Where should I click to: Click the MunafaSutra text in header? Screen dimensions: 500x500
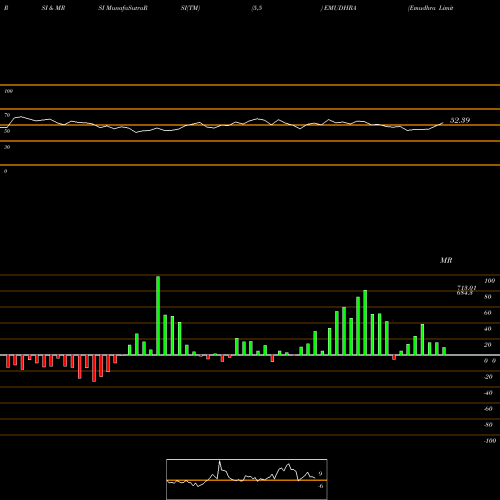123,8
